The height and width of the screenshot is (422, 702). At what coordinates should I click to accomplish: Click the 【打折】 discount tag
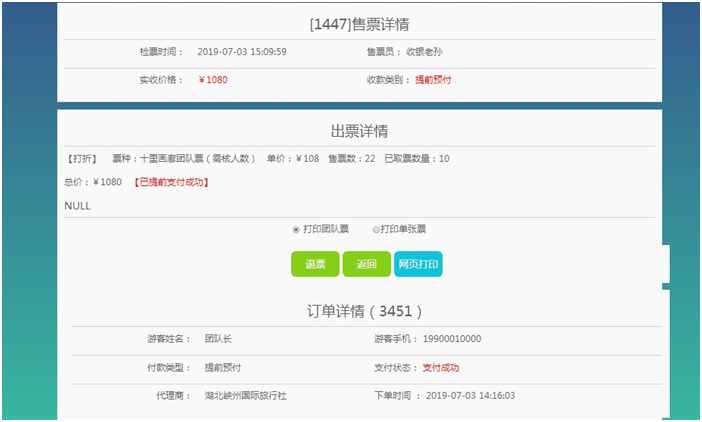point(81,158)
